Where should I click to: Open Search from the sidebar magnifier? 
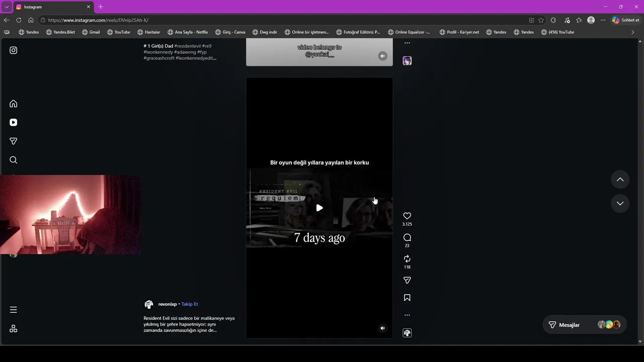coord(14,160)
